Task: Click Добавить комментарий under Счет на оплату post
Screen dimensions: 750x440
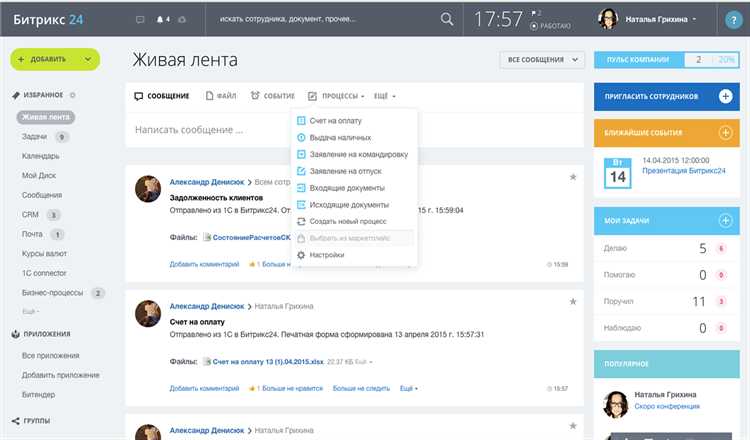Action: [204, 388]
